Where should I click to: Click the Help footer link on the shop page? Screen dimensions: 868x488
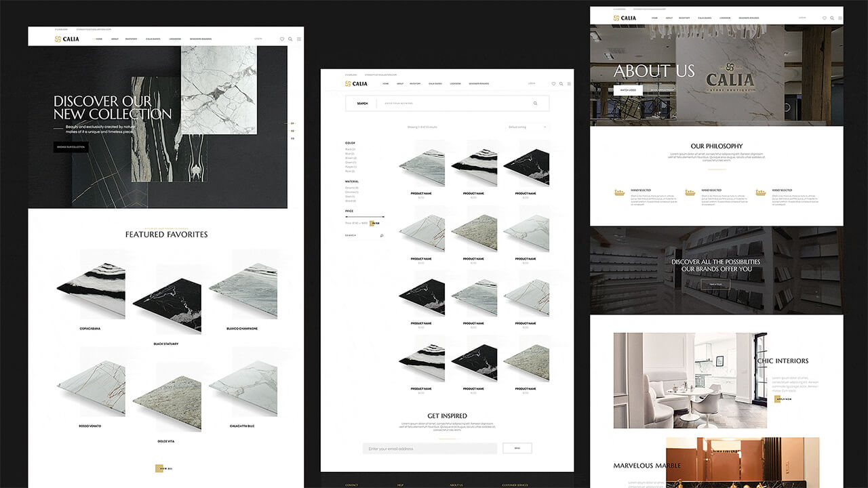pyautogui.click(x=400, y=485)
